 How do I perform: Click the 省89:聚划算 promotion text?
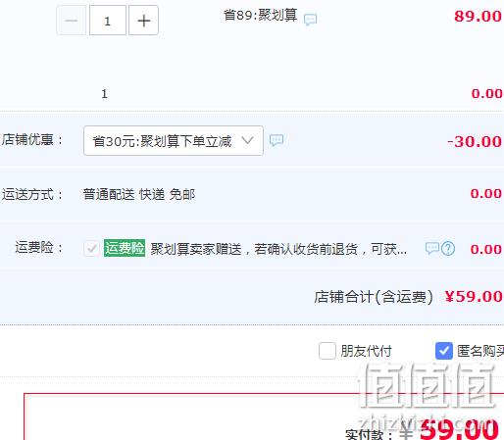coord(261,16)
